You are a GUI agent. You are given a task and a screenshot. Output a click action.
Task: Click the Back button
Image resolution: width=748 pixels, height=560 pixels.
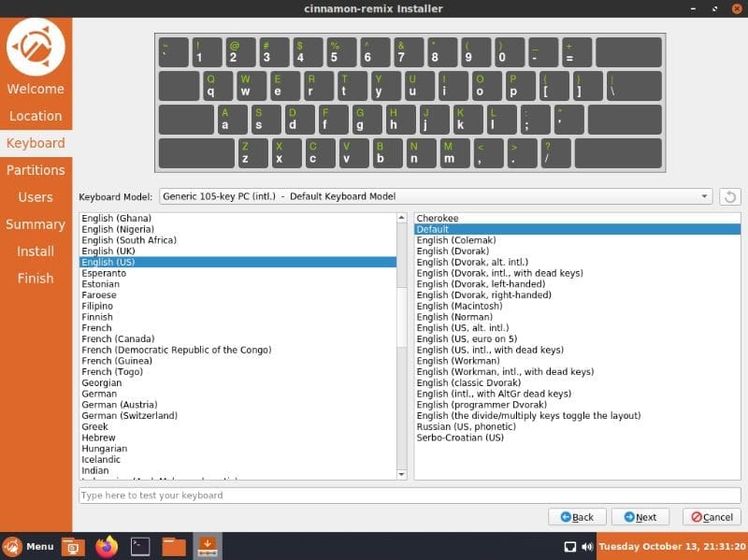coord(577,517)
